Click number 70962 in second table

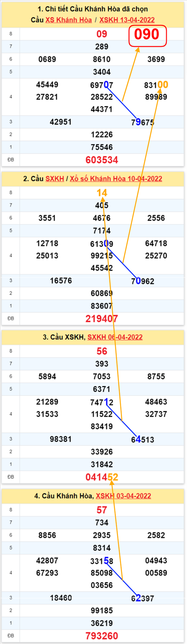click(x=143, y=281)
